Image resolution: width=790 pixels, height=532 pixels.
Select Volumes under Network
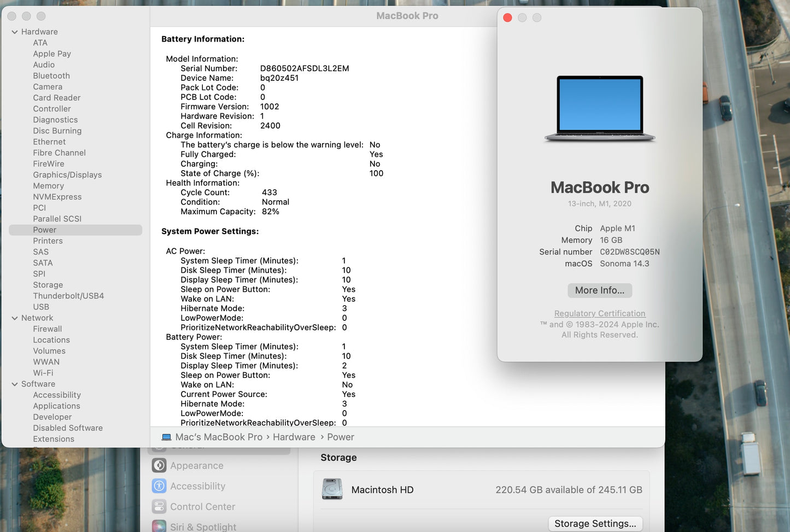[49, 351]
